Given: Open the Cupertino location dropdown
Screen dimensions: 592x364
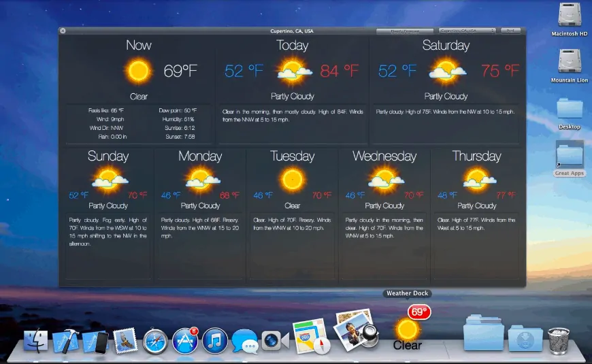Looking at the screenshot, I should coord(467,31).
